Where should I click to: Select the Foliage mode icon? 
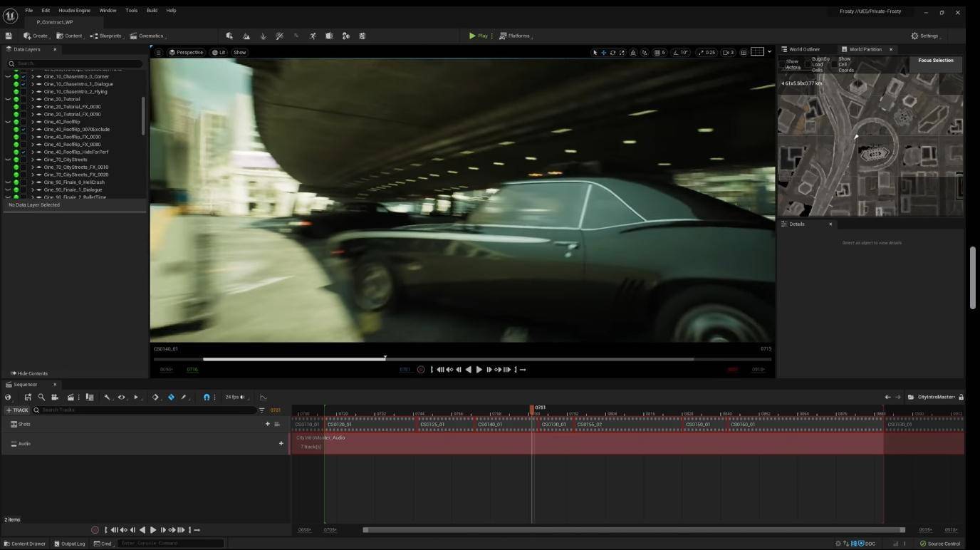tap(263, 36)
